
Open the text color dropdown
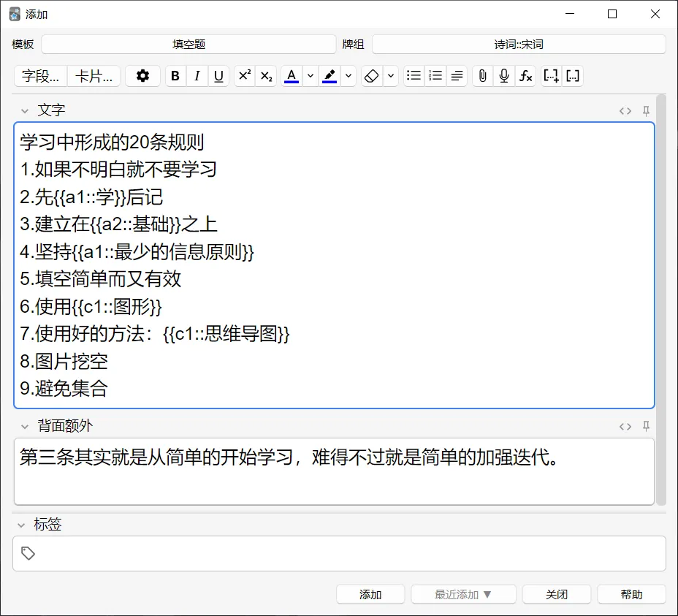click(x=308, y=75)
